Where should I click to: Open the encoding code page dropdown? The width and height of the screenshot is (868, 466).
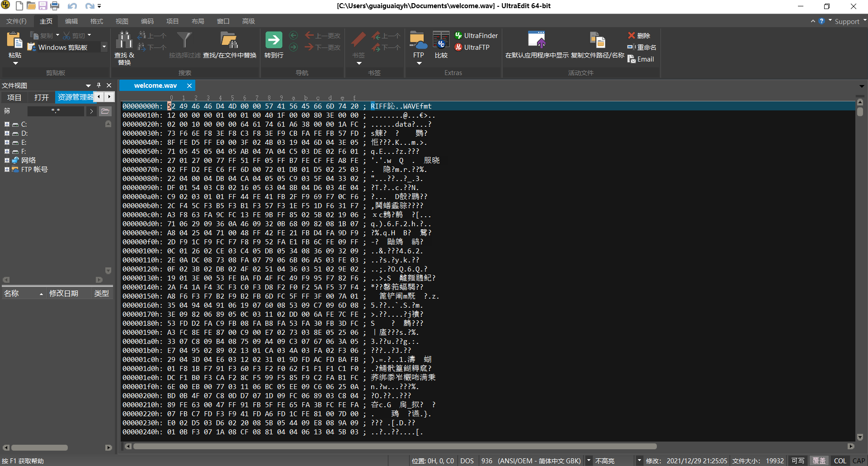click(589, 461)
